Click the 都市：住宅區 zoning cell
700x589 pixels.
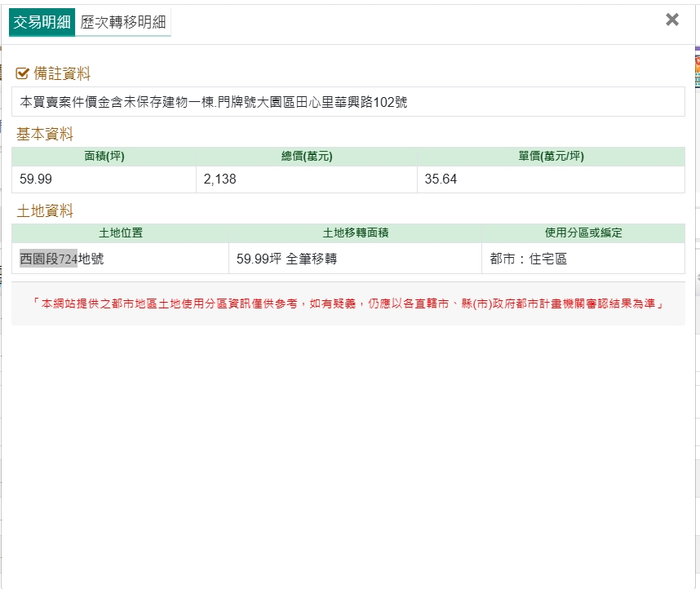pyautogui.click(x=529, y=259)
